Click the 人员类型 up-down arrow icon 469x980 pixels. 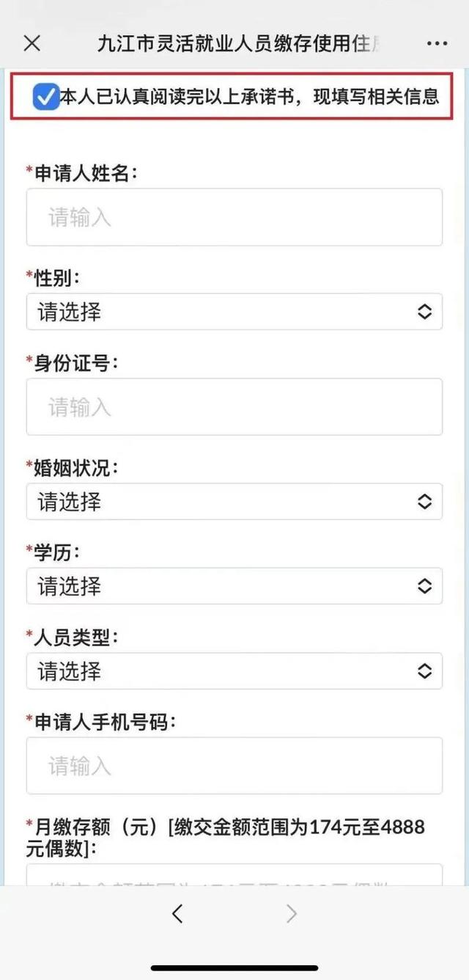pos(424,670)
